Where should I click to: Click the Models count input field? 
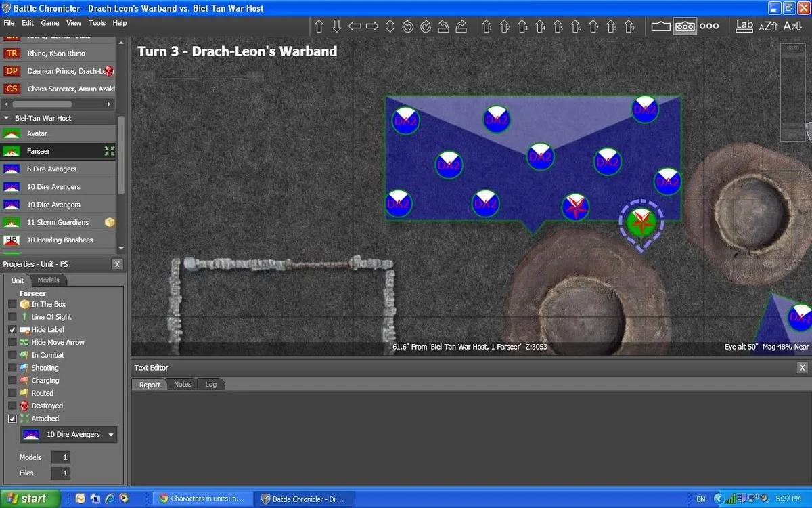(61, 458)
